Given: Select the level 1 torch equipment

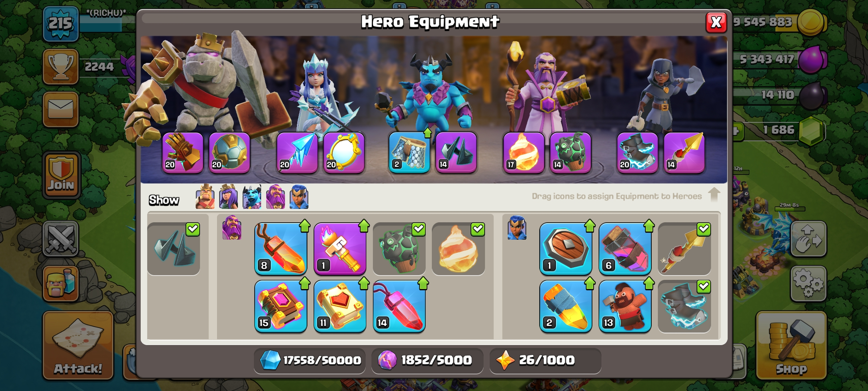Looking at the screenshot, I should pos(340,249).
